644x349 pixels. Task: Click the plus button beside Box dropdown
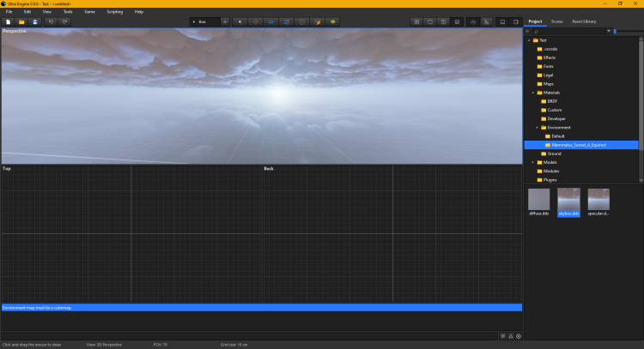coord(225,21)
